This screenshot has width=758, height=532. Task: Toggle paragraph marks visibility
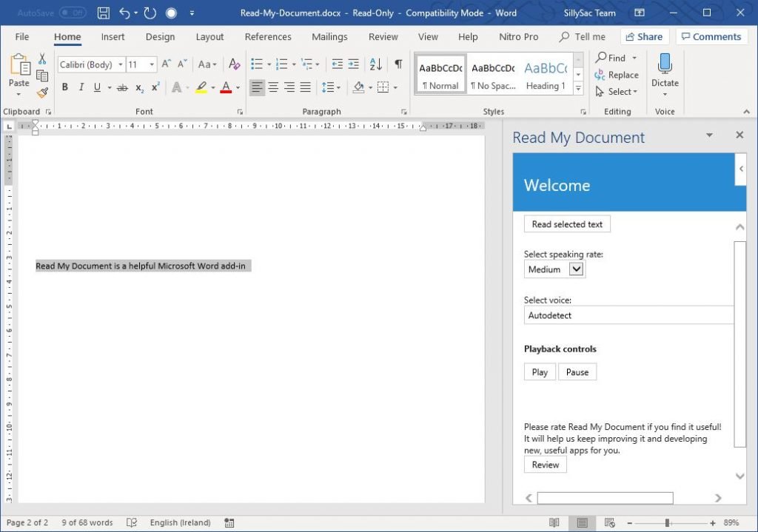[398, 64]
